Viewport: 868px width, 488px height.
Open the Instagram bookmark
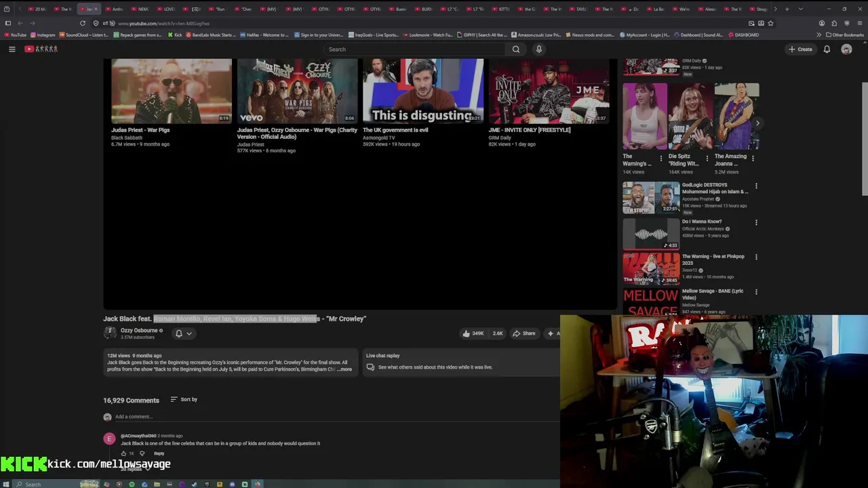click(43, 35)
